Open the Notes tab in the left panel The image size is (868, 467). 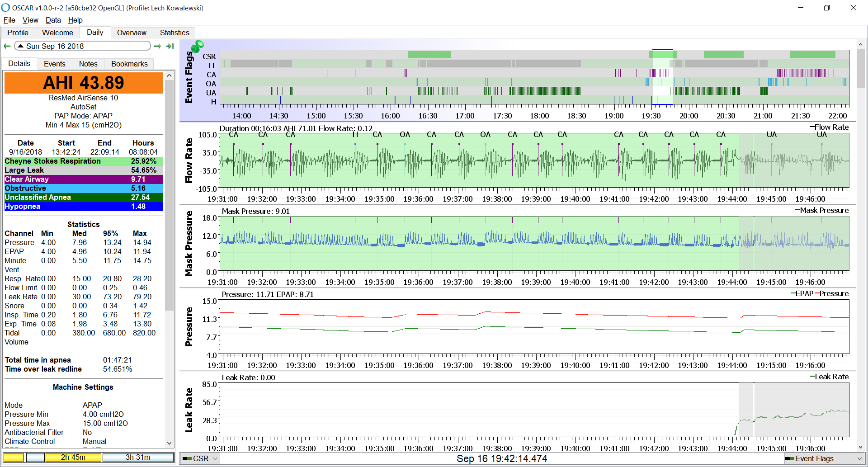pyautogui.click(x=88, y=64)
